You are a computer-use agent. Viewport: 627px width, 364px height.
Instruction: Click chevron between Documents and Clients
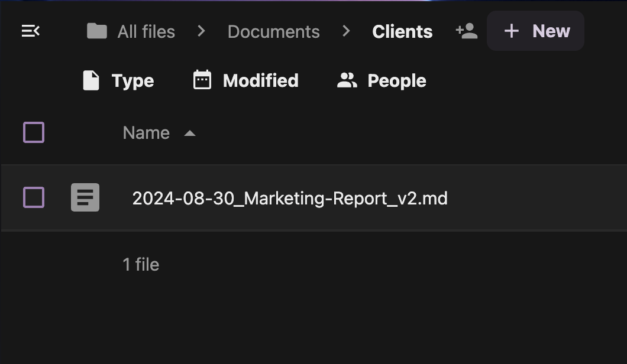(x=346, y=31)
